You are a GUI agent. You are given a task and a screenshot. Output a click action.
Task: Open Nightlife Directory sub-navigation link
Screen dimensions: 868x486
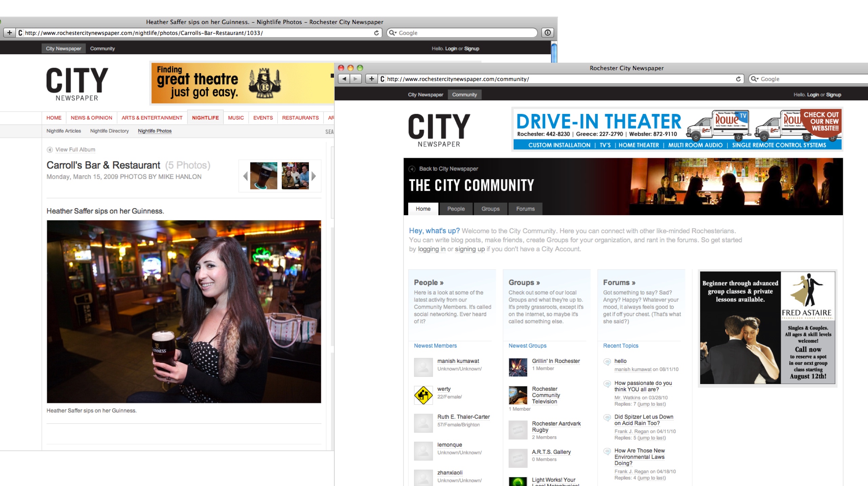[110, 131]
